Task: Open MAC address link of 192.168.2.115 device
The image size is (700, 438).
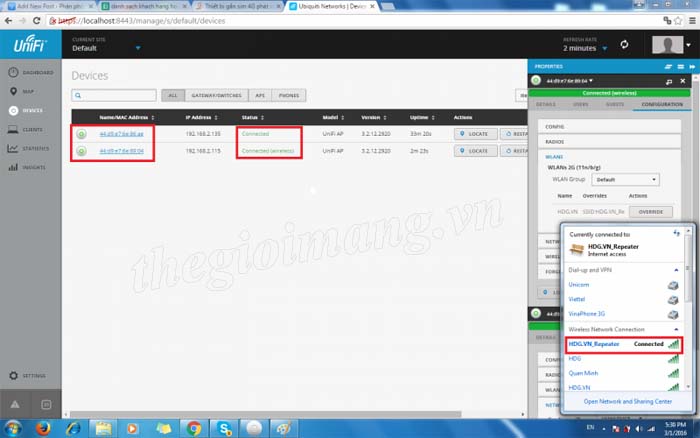Action: click(121, 151)
